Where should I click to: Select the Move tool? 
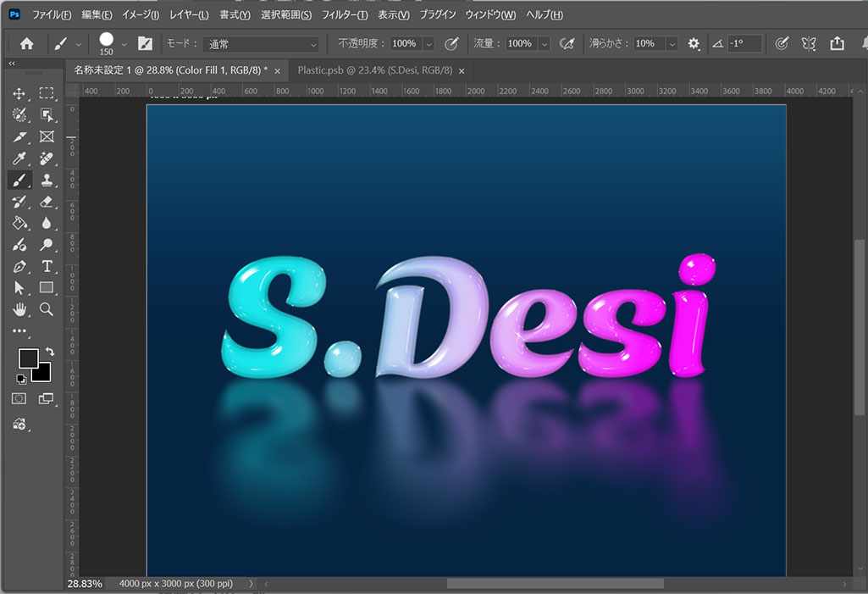19,93
